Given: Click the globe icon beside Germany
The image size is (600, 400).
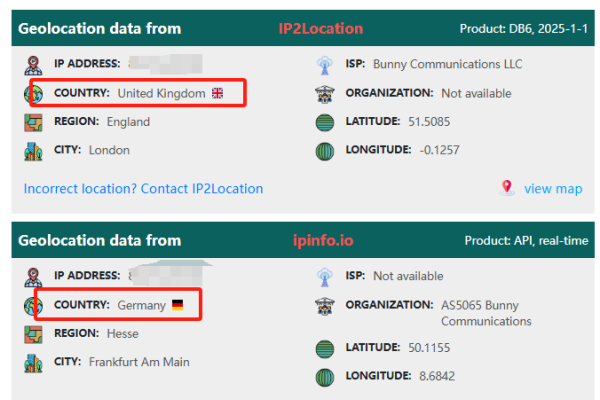Looking at the screenshot, I should (33, 305).
